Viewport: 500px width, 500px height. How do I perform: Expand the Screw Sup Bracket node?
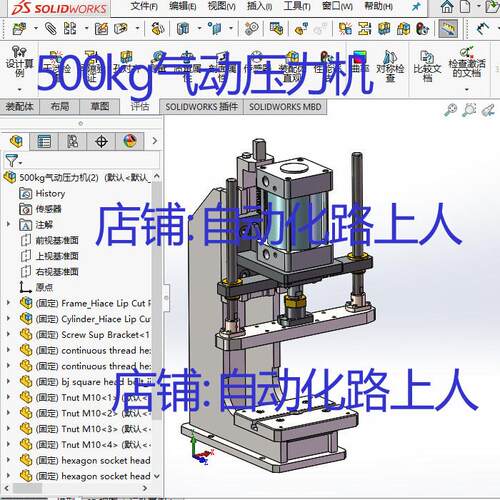(x=9, y=334)
